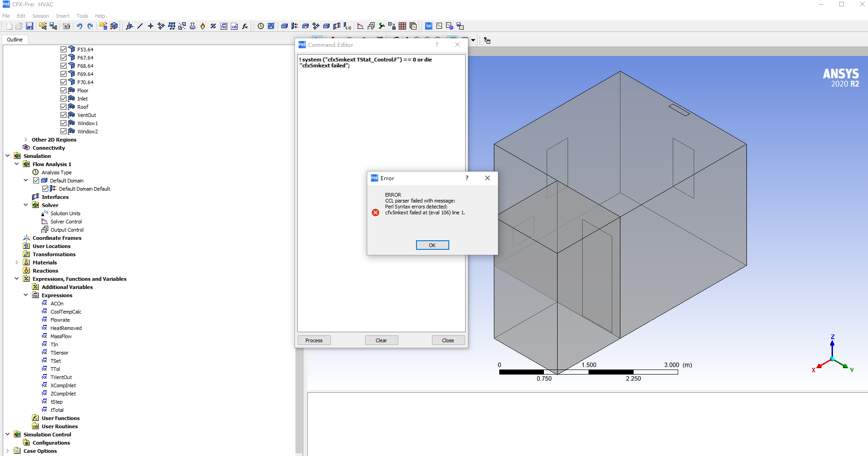Viewport: 868px width, 456px height.
Task: Expand the Materials tree node
Action: click(x=17, y=263)
